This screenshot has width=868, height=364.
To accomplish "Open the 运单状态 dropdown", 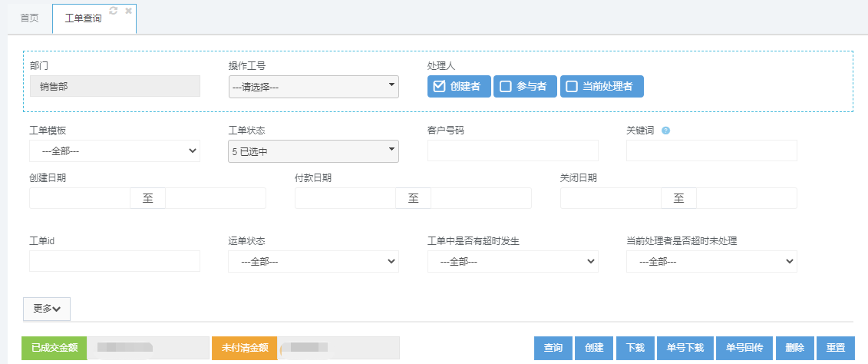I will (313, 262).
